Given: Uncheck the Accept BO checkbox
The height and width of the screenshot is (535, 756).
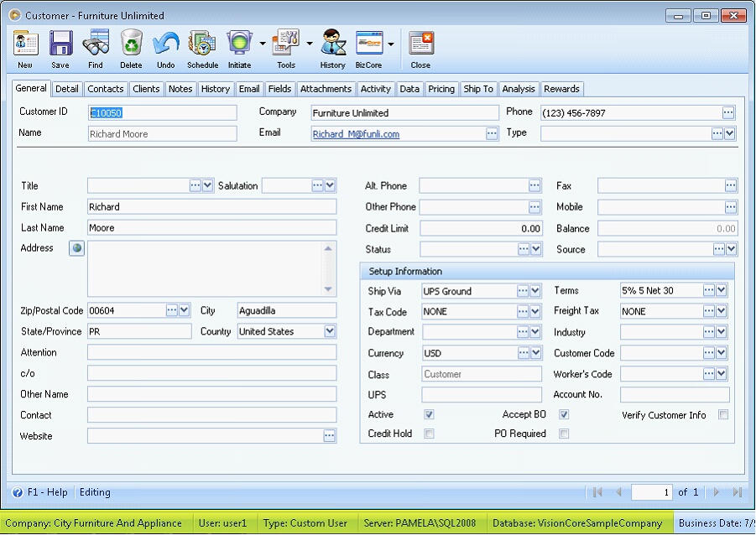Looking at the screenshot, I should click(x=564, y=414).
